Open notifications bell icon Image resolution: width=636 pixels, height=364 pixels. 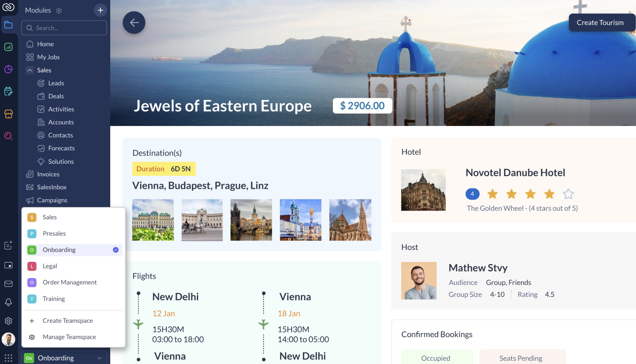8,302
